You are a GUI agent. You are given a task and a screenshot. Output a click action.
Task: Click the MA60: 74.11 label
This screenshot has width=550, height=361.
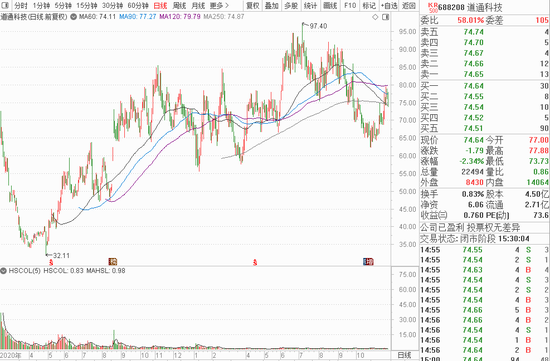(x=97, y=16)
